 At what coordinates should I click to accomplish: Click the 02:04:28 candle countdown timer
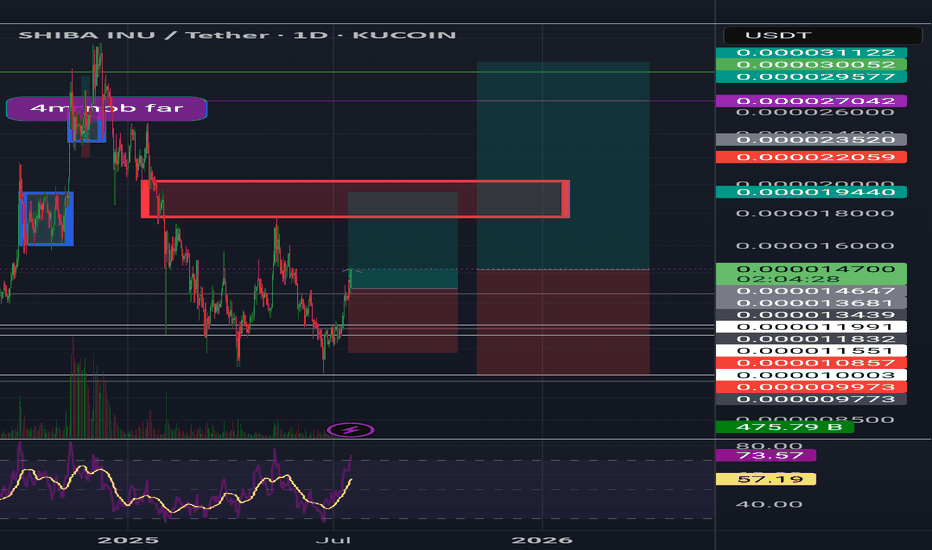click(x=788, y=279)
